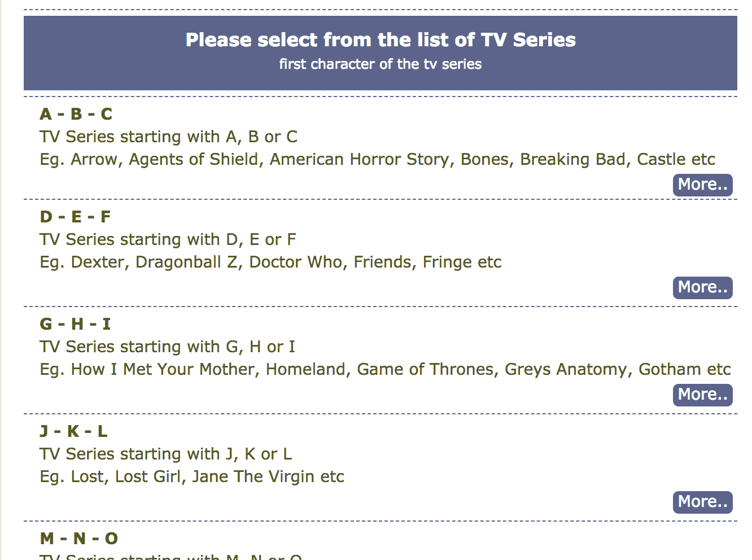Open the D - E - F heading
Image resolution: width=752 pixels, height=560 pixels.
pyautogui.click(x=75, y=217)
